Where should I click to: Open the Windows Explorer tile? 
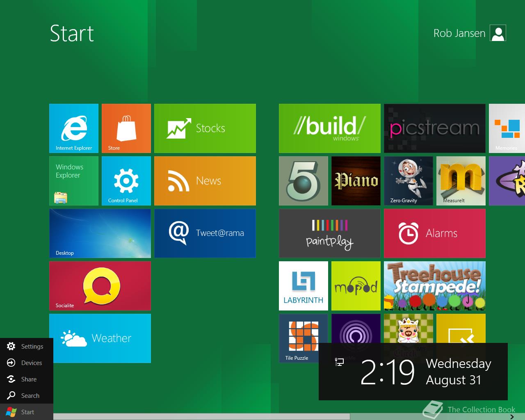[x=74, y=181]
